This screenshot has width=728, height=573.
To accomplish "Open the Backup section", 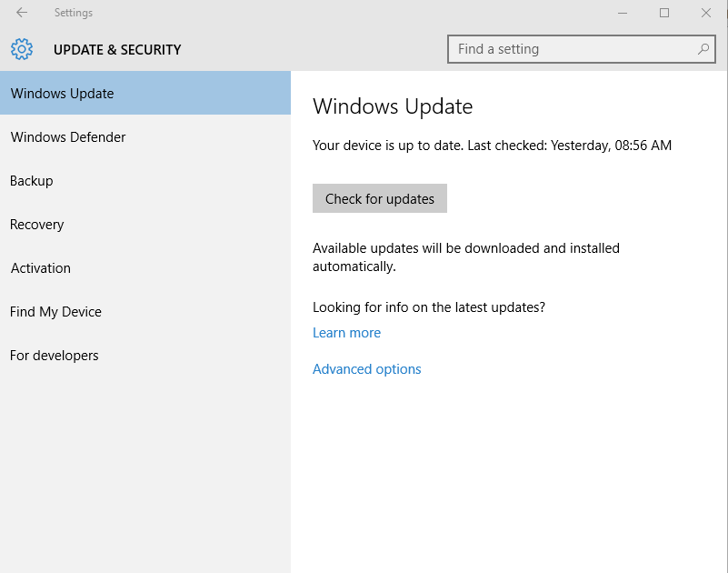I will click(x=145, y=181).
